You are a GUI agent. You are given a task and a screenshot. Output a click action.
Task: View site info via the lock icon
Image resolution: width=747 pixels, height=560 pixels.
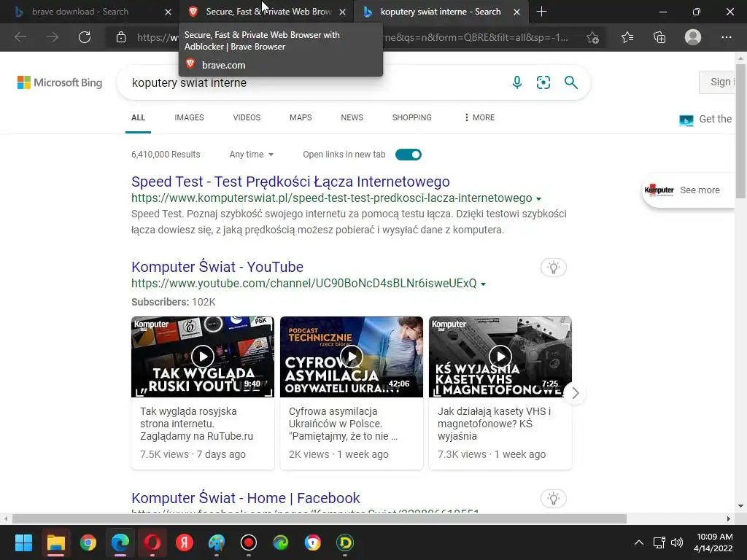(121, 37)
